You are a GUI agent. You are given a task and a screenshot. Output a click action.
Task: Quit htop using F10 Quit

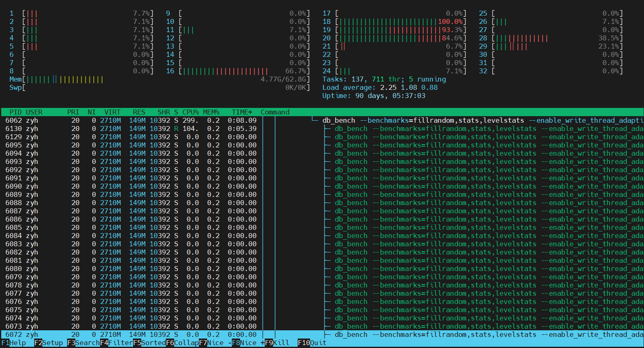[311, 343]
